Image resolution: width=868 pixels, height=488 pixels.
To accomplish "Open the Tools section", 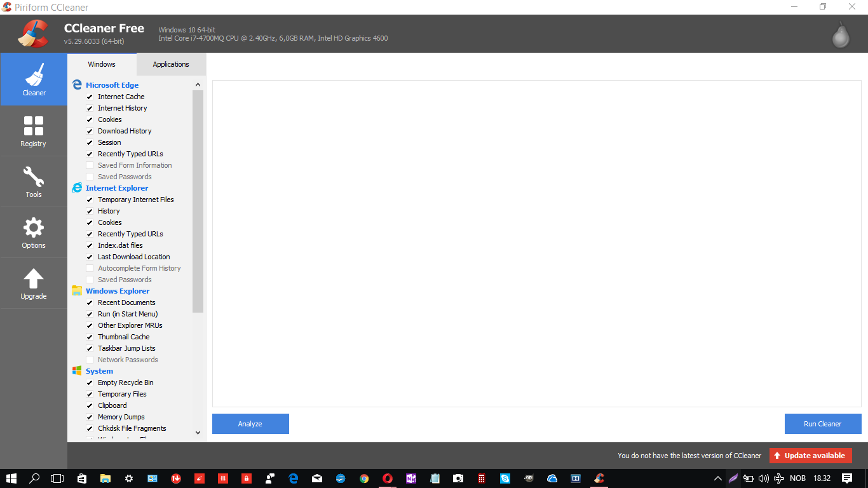I will 34,182.
